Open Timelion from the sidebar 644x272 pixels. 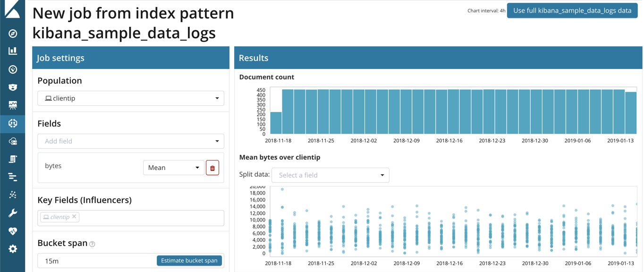click(x=13, y=87)
